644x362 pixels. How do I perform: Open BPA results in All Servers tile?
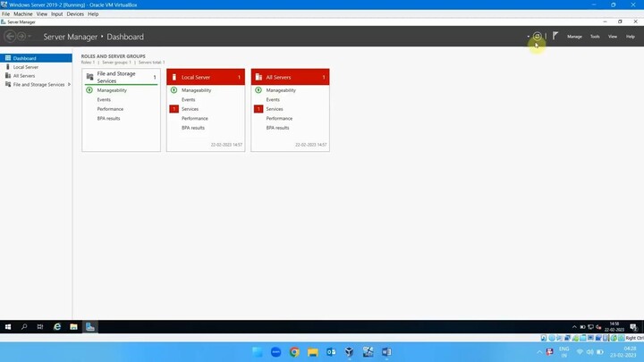277,128
